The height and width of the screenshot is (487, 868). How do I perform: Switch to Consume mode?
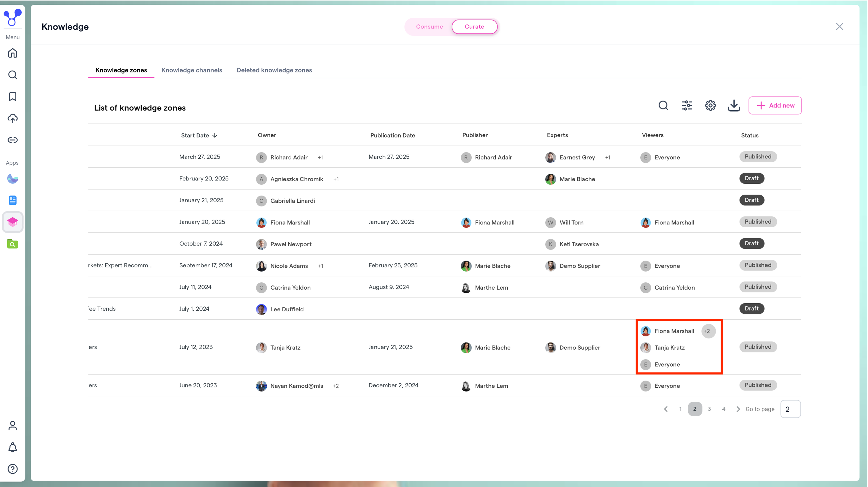pos(429,27)
